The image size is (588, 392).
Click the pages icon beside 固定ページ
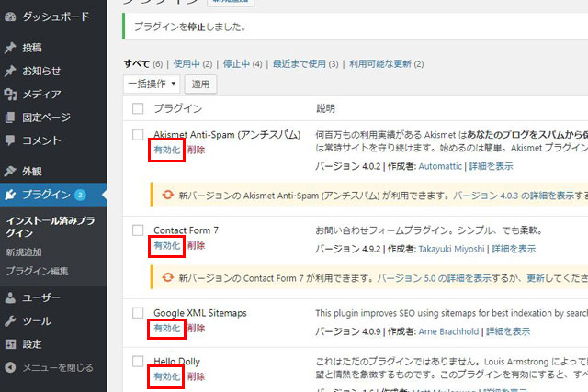10,118
